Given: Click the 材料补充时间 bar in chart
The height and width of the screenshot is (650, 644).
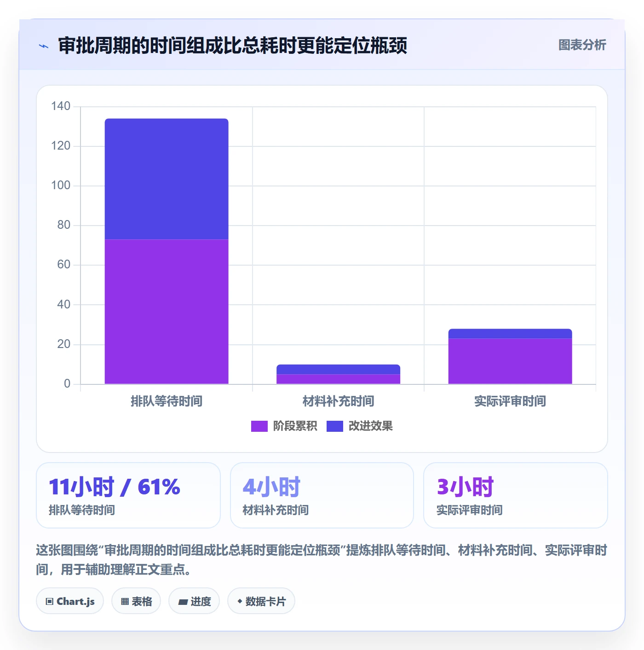Looking at the screenshot, I should 338,374.
